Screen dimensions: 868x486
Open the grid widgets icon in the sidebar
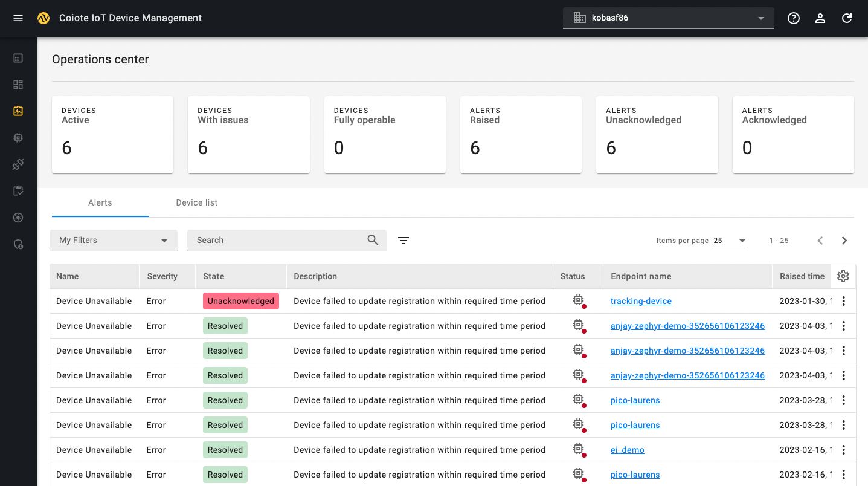coord(18,85)
